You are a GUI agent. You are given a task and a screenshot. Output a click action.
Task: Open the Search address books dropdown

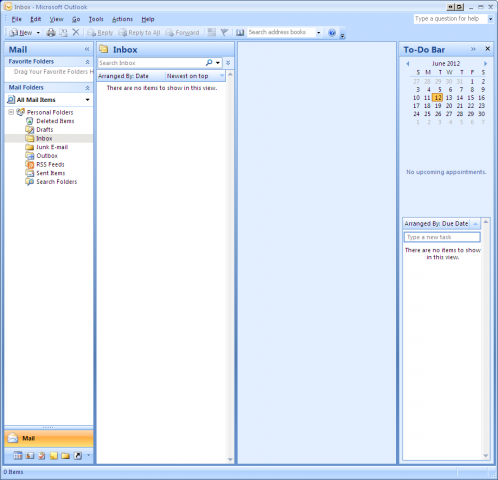[318, 32]
